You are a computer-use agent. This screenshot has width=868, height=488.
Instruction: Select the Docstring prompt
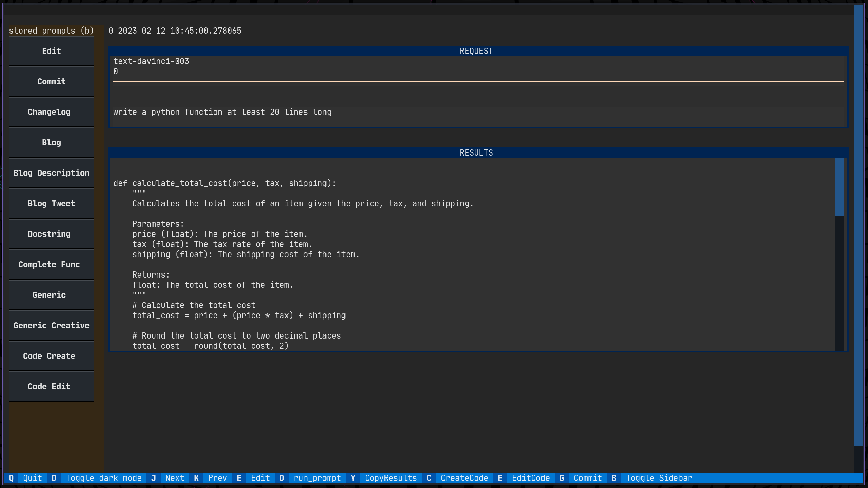pos(51,234)
